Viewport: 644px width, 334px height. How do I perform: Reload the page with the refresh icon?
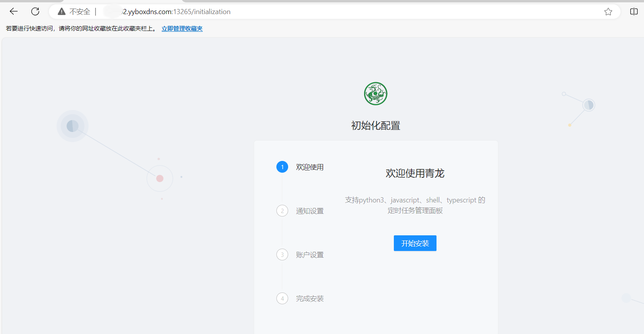tap(35, 11)
